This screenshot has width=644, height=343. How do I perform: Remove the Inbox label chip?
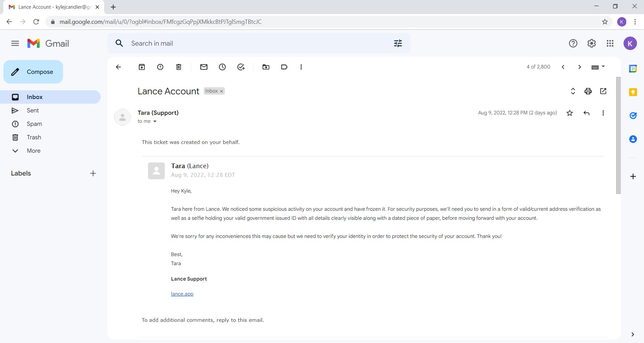221,91
